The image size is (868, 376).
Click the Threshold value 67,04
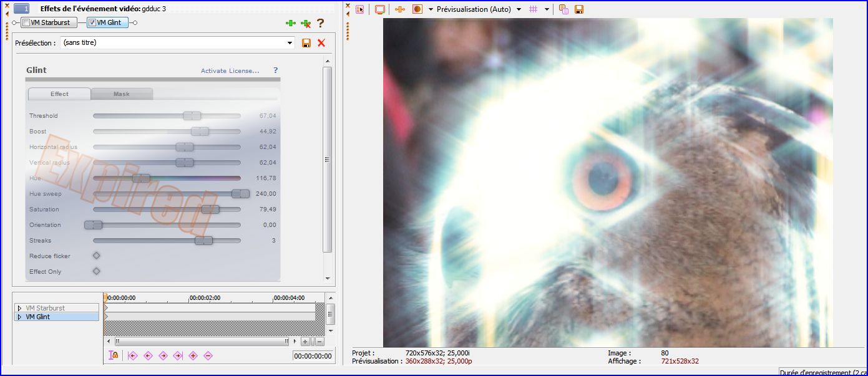pos(268,116)
